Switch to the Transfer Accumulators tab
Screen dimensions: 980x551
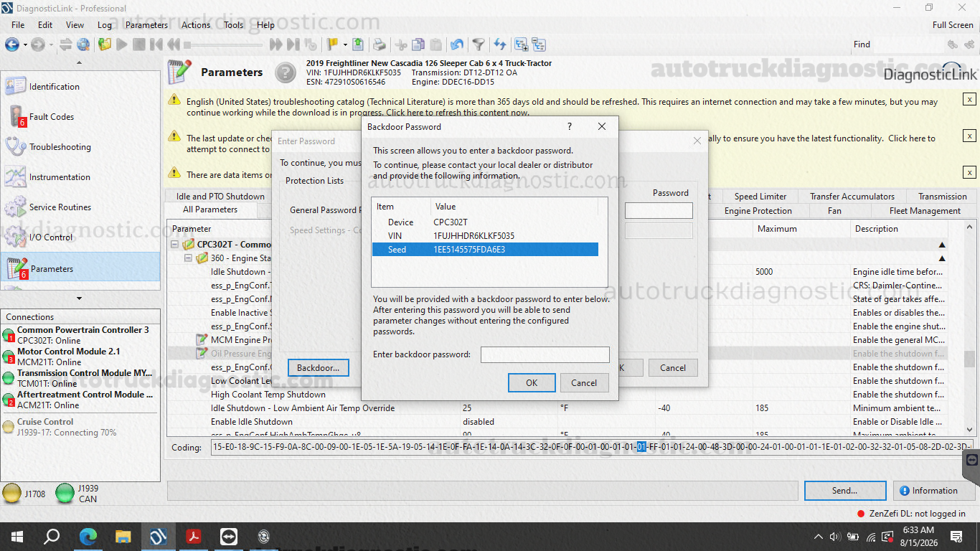point(852,197)
